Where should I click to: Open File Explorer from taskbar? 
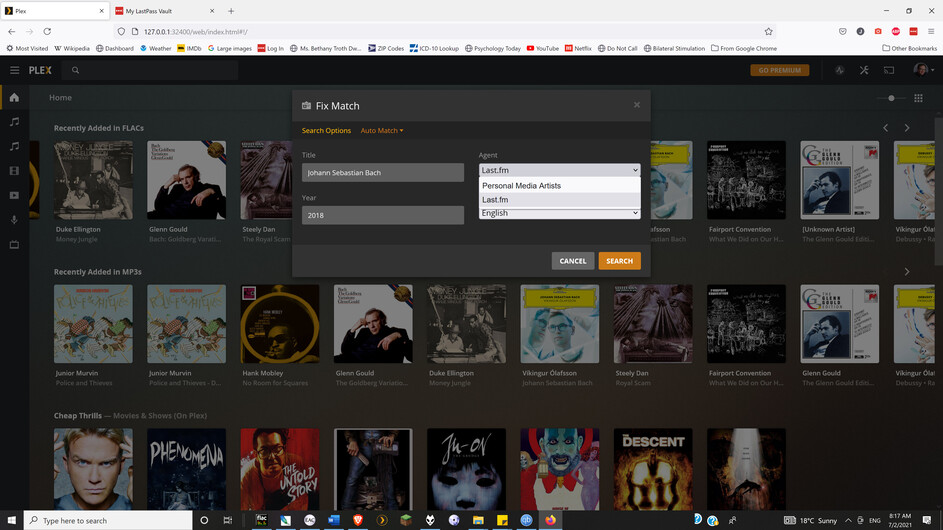point(478,520)
